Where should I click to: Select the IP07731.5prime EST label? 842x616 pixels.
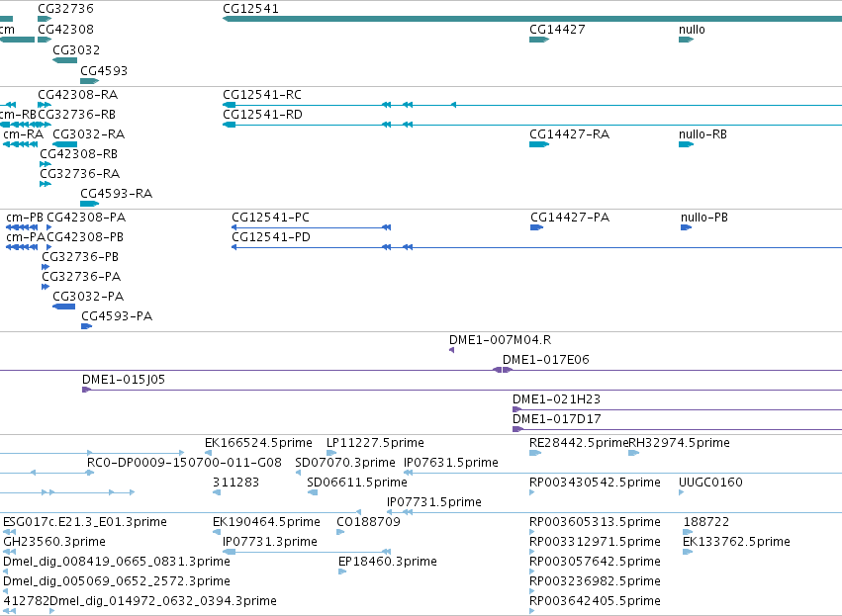point(434,502)
